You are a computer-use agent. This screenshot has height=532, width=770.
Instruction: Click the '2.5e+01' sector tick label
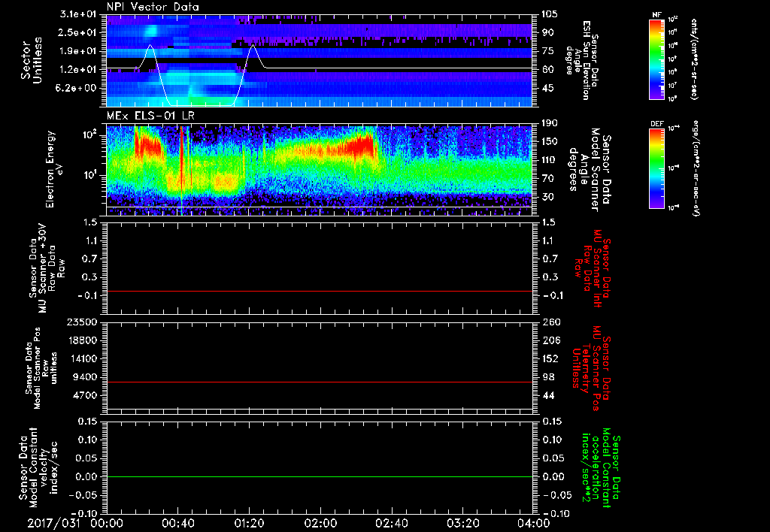pos(78,32)
